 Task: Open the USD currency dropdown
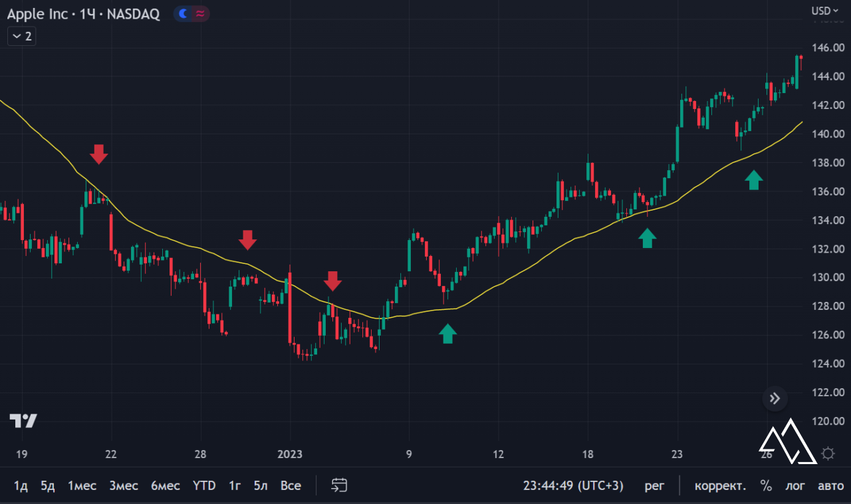coord(826,11)
